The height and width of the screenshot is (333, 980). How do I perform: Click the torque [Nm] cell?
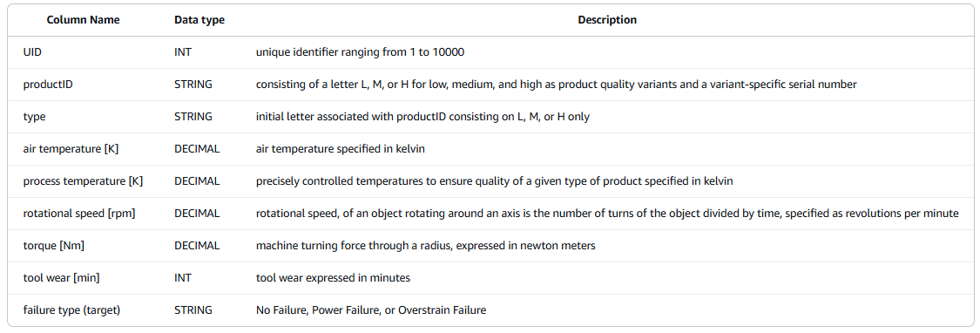pos(53,245)
